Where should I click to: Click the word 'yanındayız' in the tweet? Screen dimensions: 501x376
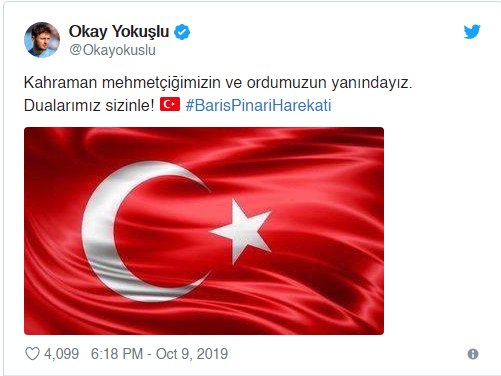click(370, 83)
